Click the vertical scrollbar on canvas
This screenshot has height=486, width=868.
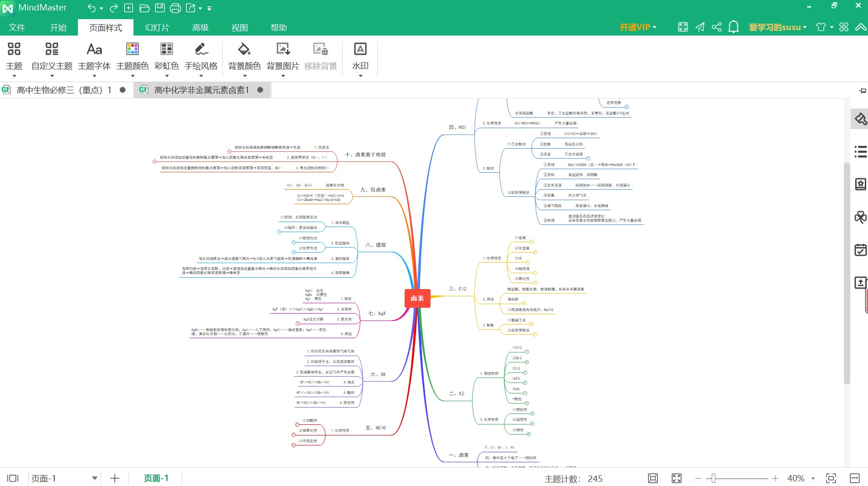[x=847, y=274]
